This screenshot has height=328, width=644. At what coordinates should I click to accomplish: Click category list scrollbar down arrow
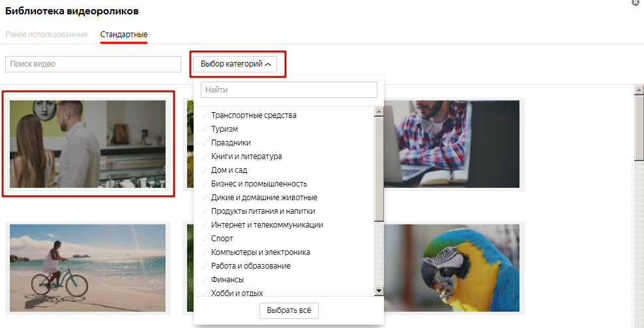point(379,291)
